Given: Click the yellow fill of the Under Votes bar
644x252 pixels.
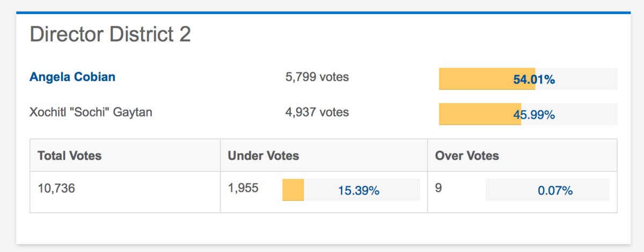Looking at the screenshot, I should click(x=293, y=190).
